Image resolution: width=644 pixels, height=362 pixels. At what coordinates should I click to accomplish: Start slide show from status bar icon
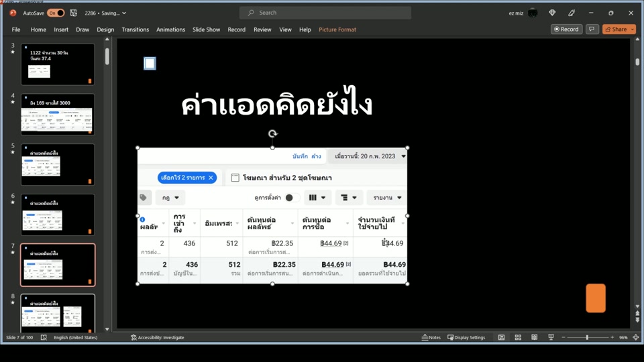(x=551, y=337)
